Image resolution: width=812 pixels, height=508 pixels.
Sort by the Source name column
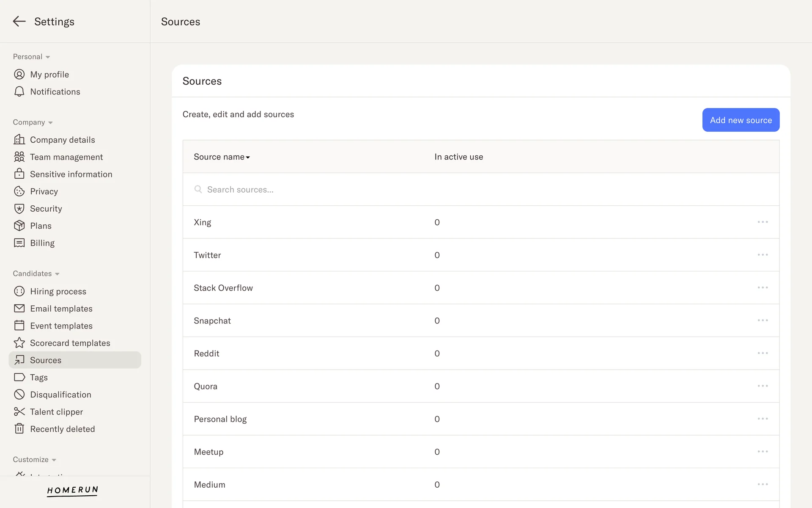pos(222,157)
